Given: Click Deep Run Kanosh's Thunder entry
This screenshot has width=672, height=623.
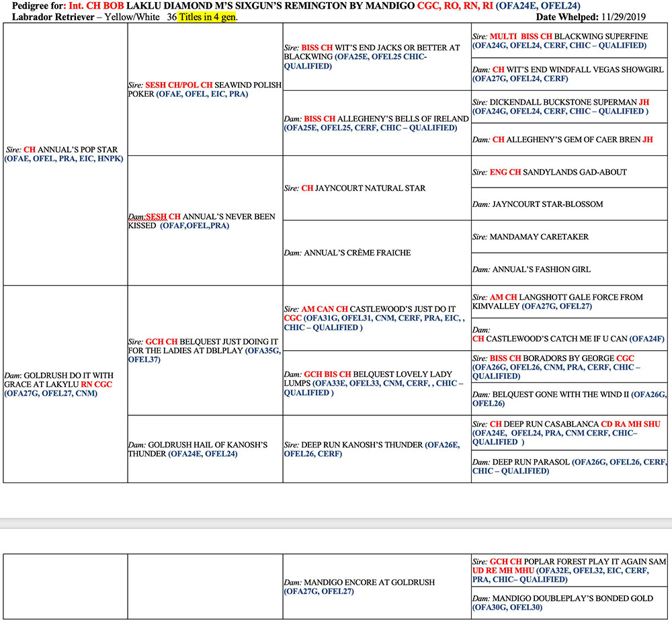Looking at the screenshot, I should pos(376,449).
